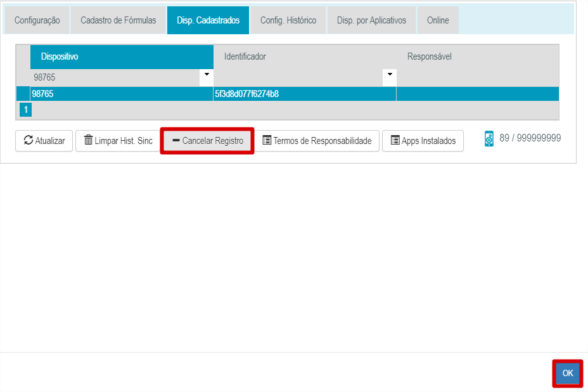Select the 98765 device row cell
The width and height of the screenshot is (588, 392).
click(122, 94)
